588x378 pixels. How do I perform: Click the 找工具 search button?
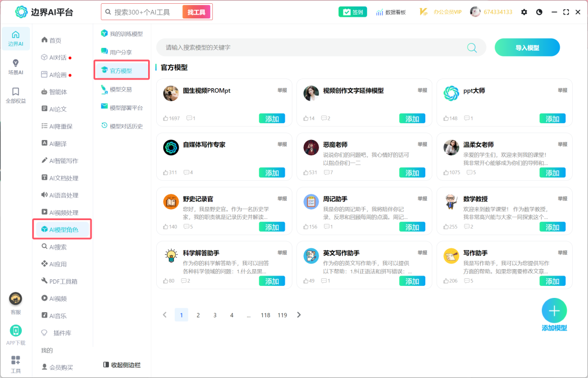tap(197, 12)
